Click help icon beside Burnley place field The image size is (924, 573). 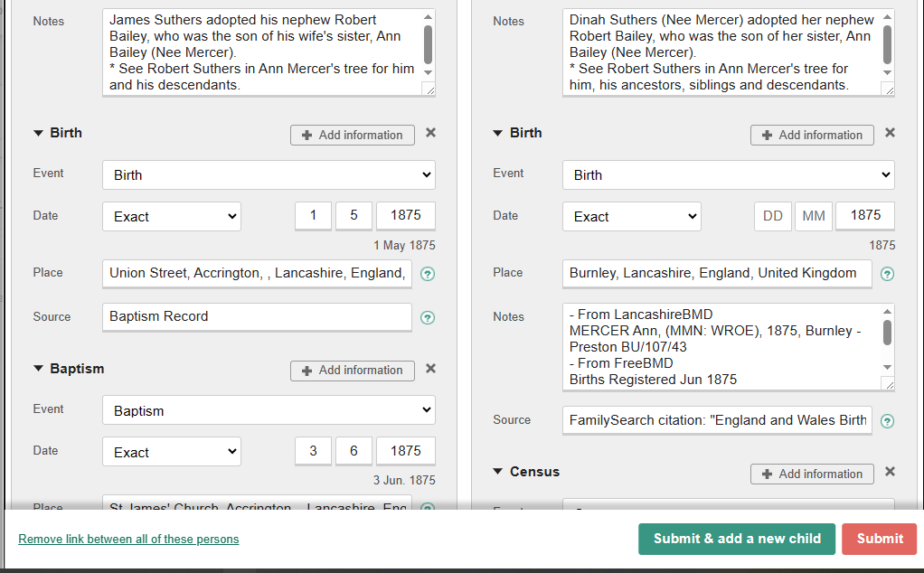(888, 274)
